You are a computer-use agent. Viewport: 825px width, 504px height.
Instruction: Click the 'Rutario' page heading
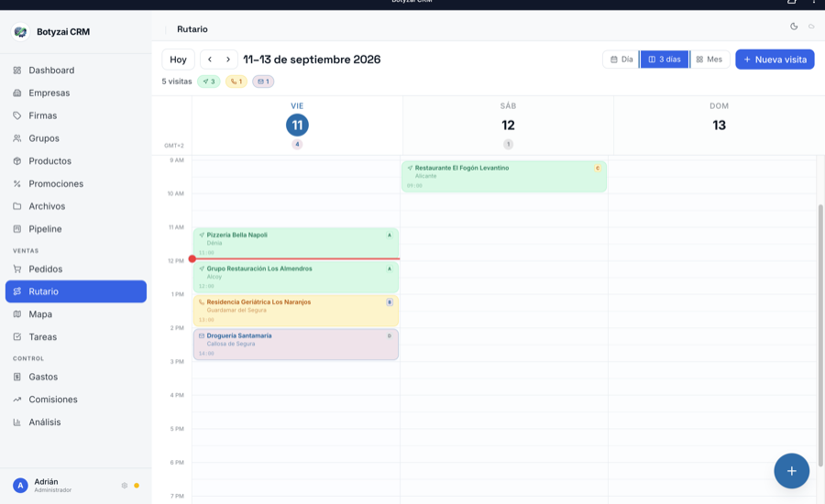[x=192, y=29]
